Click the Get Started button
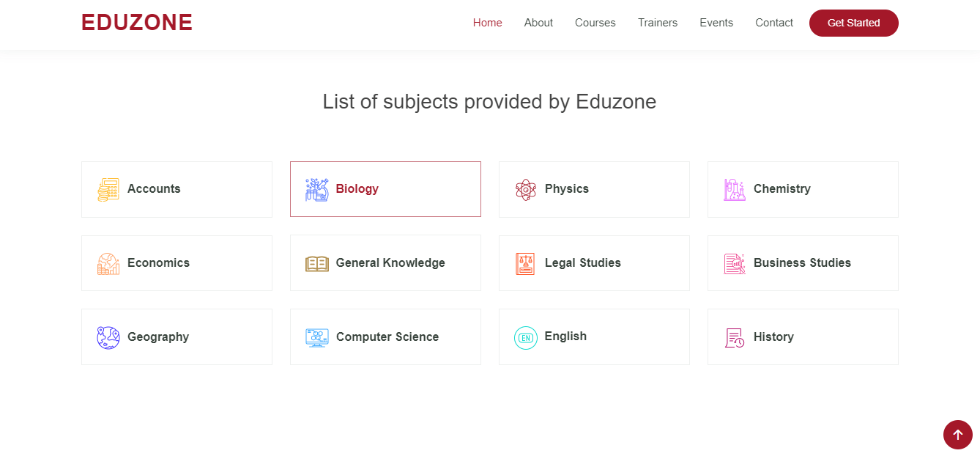 [x=854, y=23]
